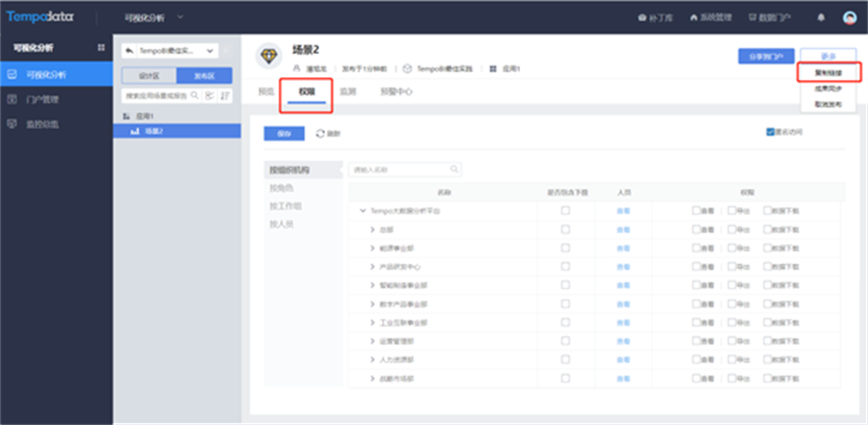
Task: Enable 数据下载 permission for 运营管理部
Action: [768, 341]
